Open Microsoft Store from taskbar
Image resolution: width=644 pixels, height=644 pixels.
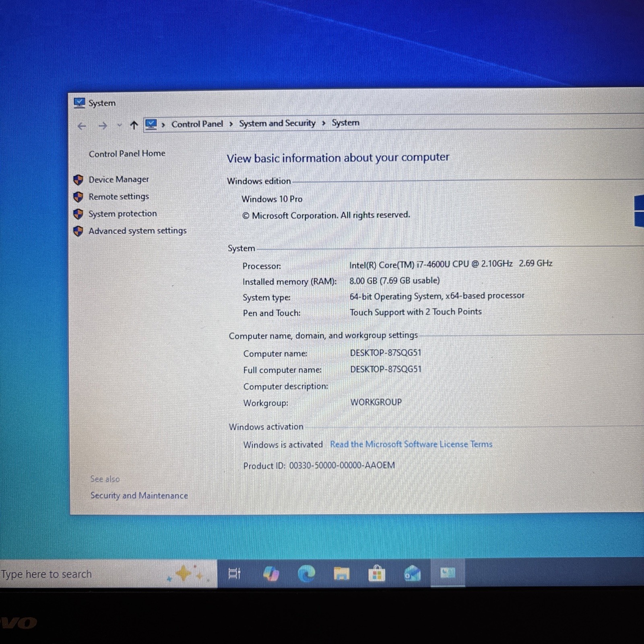coord(377,574)
